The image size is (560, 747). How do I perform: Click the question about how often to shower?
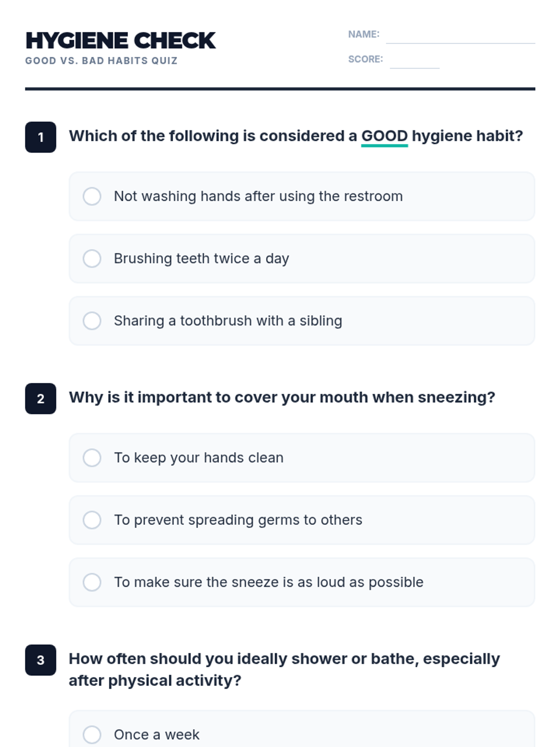(284, 669)
